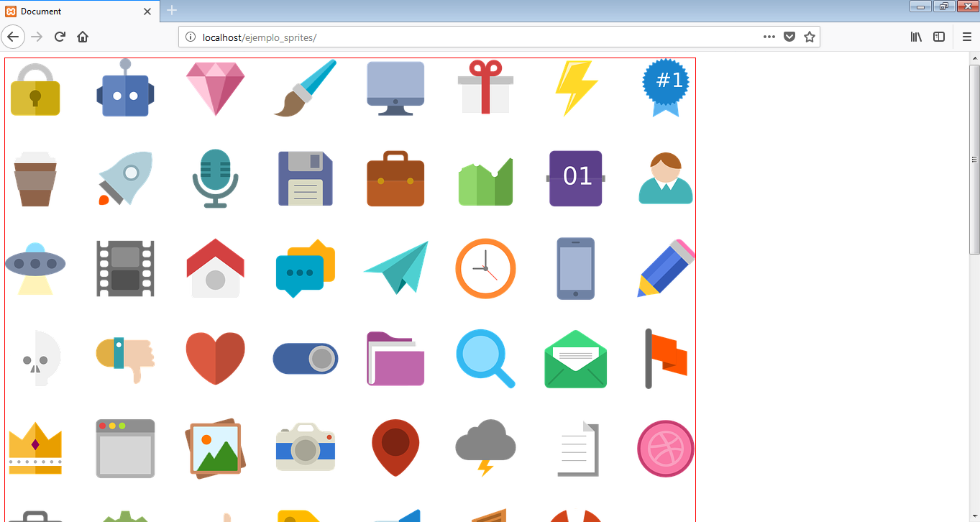Toggle the browser sidebar view
This screenshot has height=522, width=980.
[939, 37]
